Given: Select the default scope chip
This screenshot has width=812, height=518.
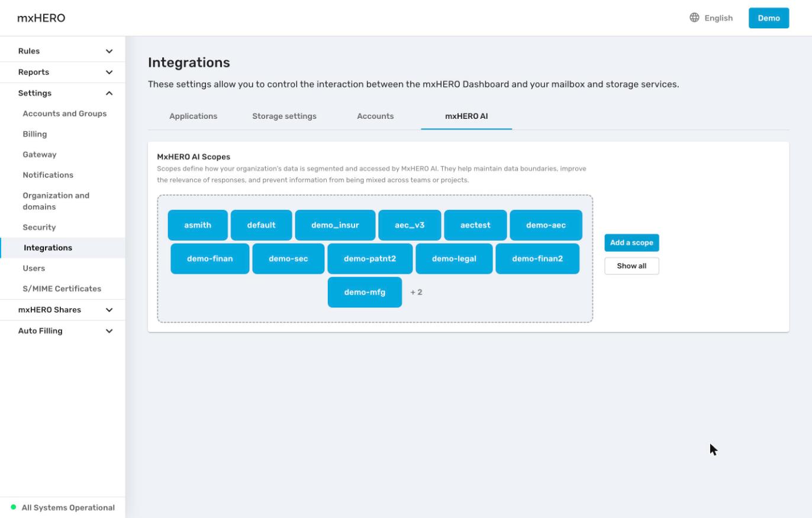Looking at the screenshot, I should coord(262,225).
